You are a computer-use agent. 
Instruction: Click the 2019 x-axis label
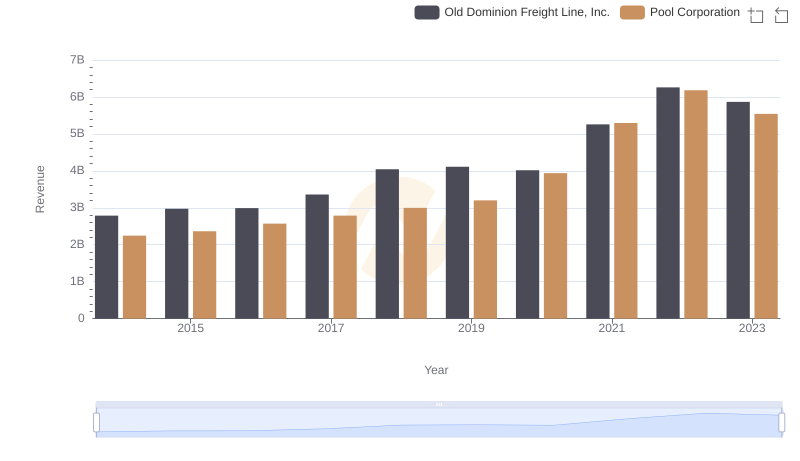[x=471, y=328]
